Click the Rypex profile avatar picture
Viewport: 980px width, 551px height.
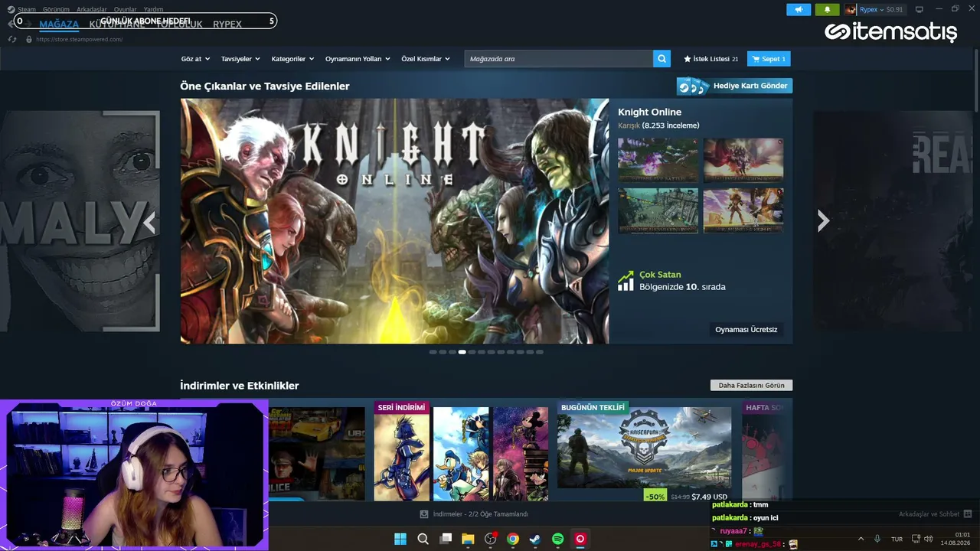(850, 10)
